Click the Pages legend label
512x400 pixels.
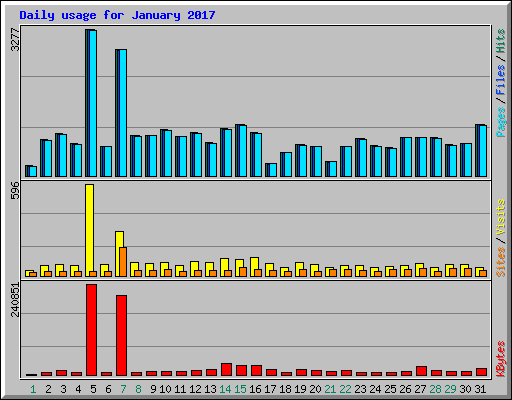tap(500, 122)
